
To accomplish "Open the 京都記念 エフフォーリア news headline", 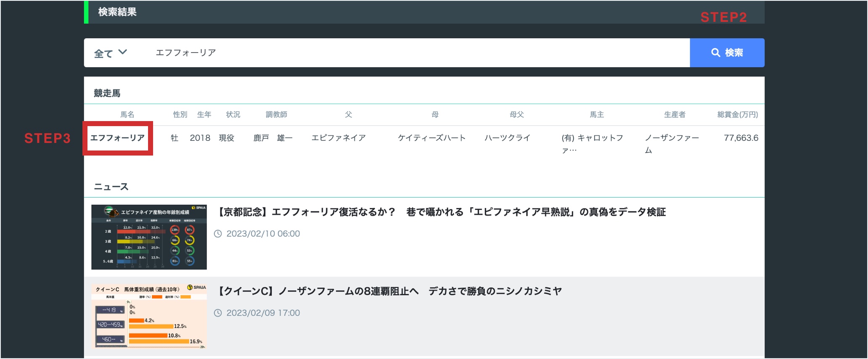I will coord(441,212).
